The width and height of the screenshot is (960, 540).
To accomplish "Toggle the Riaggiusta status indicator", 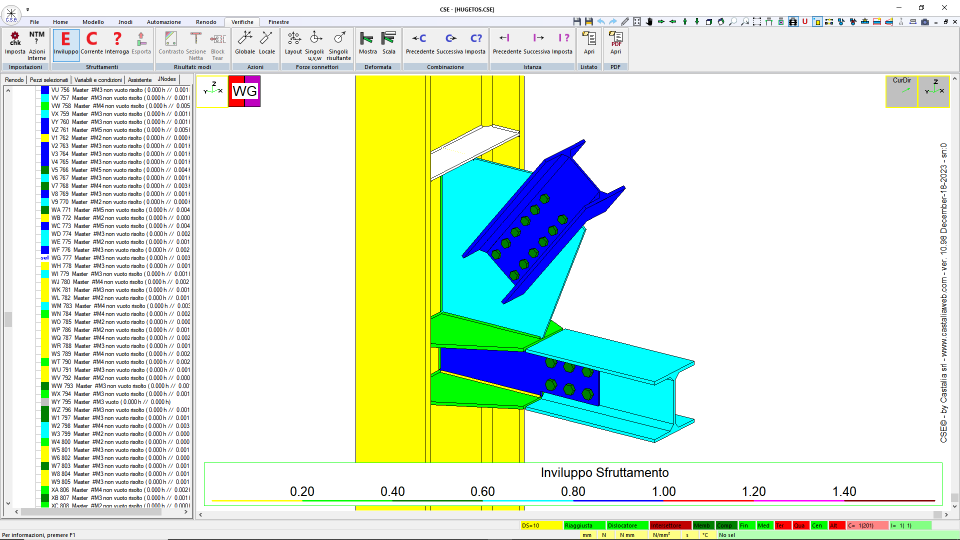I will (584, 525).
